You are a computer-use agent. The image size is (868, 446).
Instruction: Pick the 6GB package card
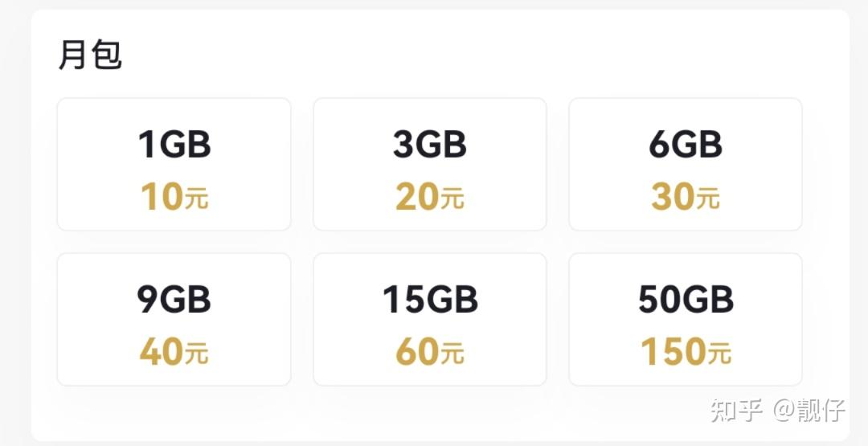(x=685, y=165)
